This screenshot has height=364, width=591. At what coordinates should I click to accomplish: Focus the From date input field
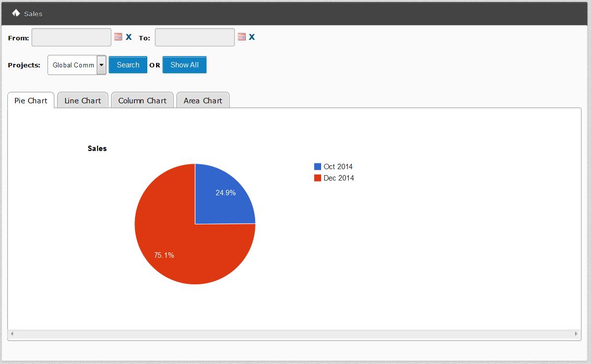[71, 37]
